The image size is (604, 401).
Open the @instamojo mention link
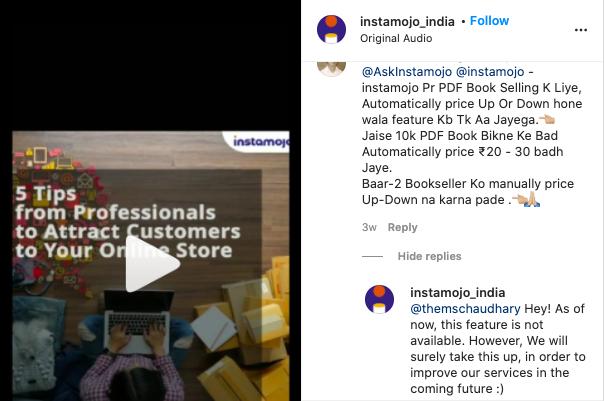click(490, 72)
